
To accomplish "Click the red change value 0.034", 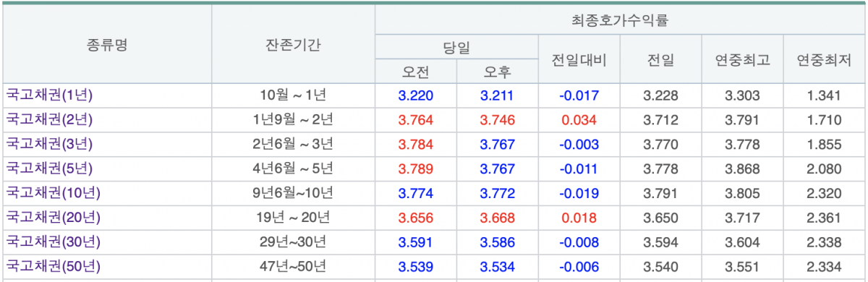I will point(579,119).
